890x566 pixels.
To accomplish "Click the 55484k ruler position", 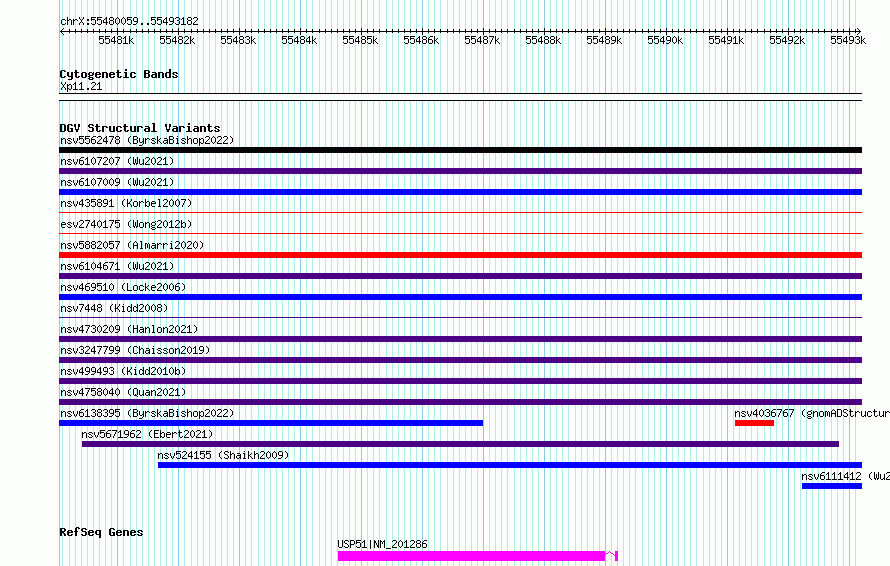I will pyautogui.click(x=299, y=40).
